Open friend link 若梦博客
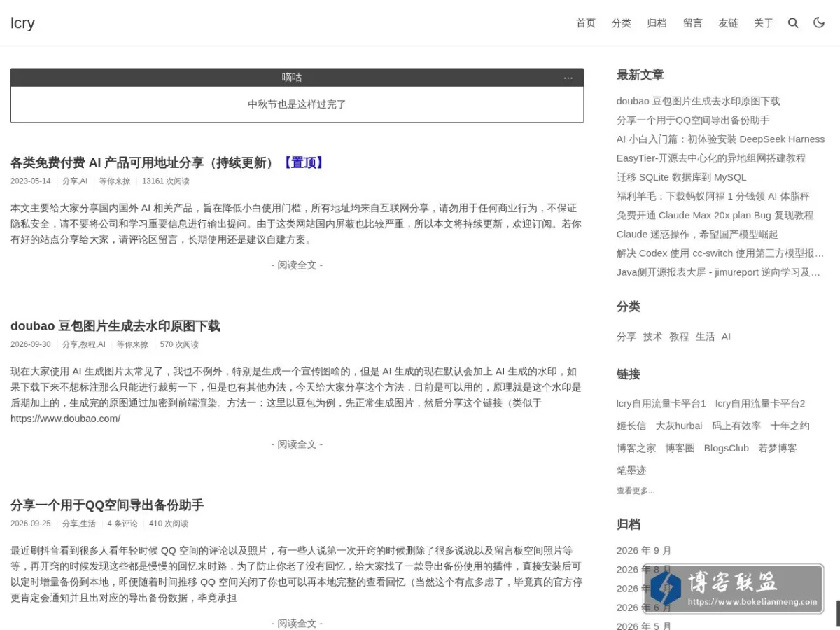 tap(778, 448)
